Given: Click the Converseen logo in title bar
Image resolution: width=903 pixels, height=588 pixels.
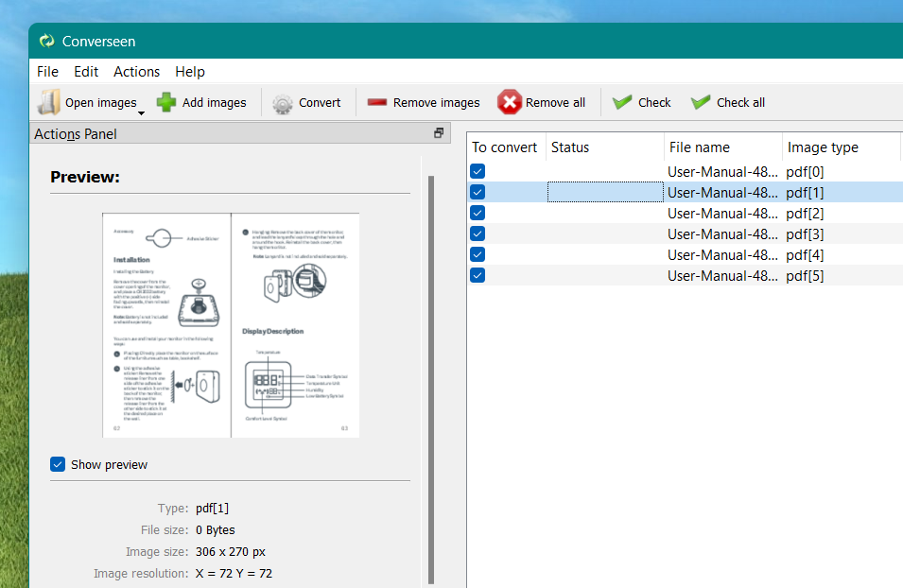Looking at the screenshot, I should (x=46, y=41).
